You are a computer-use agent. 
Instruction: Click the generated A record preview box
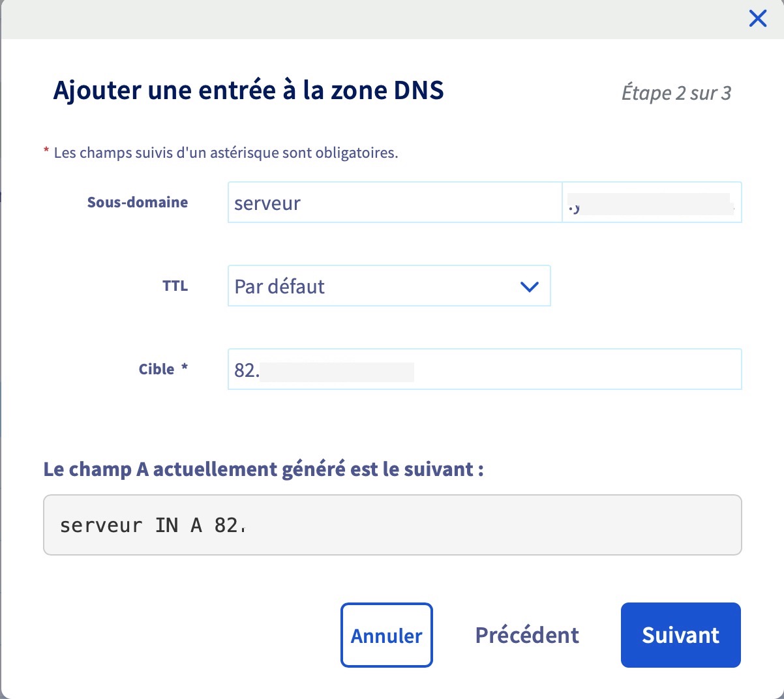(x=392, y=525)
